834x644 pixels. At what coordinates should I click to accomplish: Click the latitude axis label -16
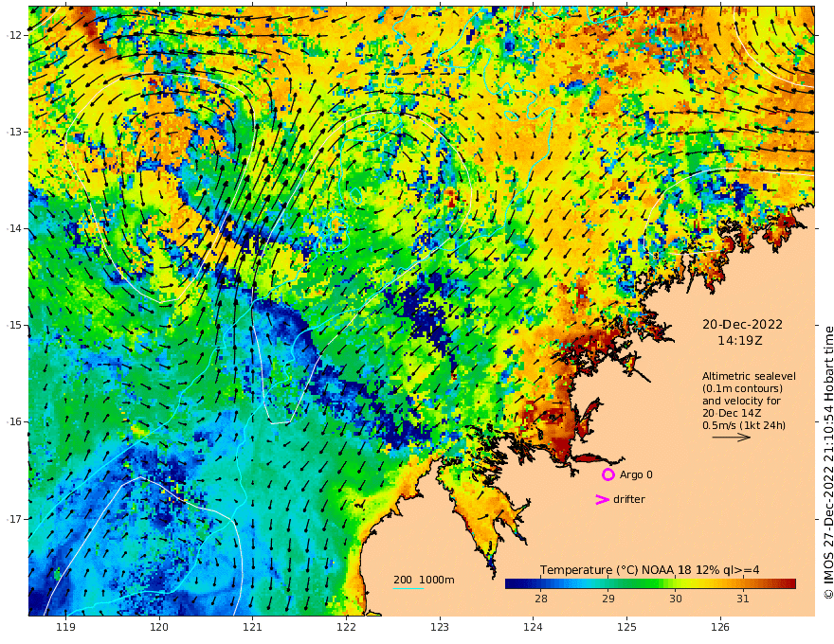[x=14, y=421]
